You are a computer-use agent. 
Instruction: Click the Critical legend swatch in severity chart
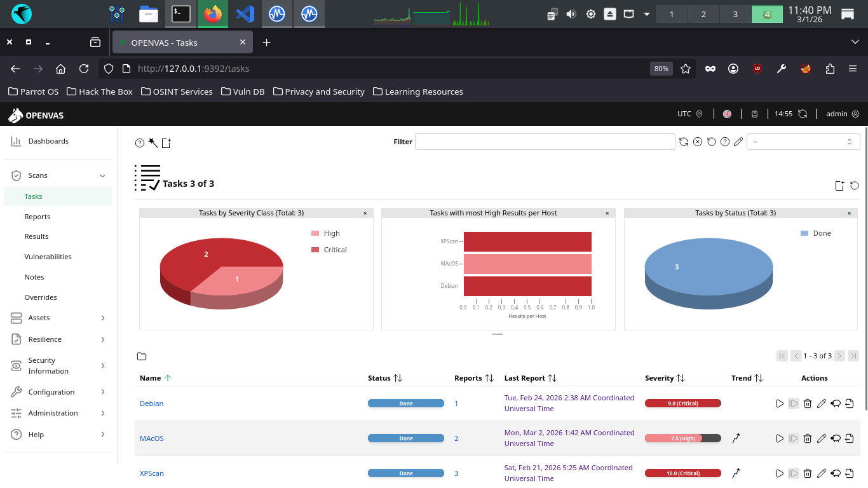(315, 250)
